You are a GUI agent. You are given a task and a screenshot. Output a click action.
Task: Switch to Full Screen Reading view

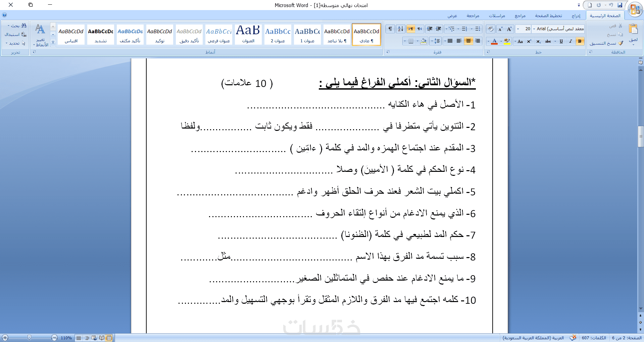pos(101,338)
